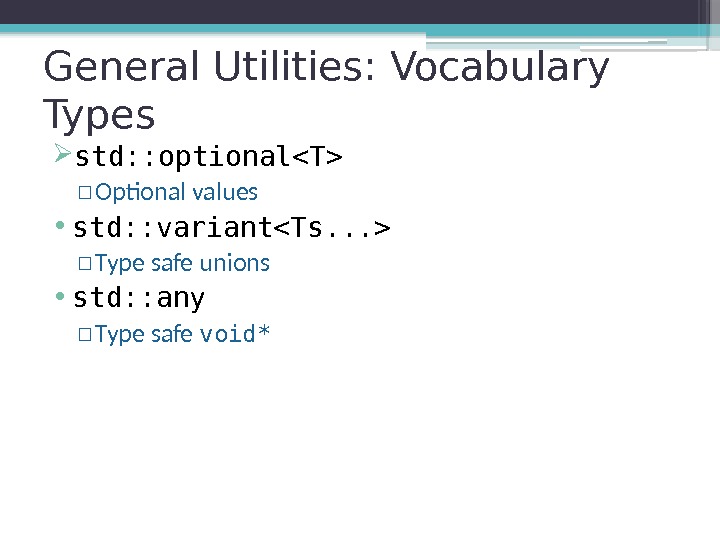Click the square bullet beside Optional values

(84, 193)
